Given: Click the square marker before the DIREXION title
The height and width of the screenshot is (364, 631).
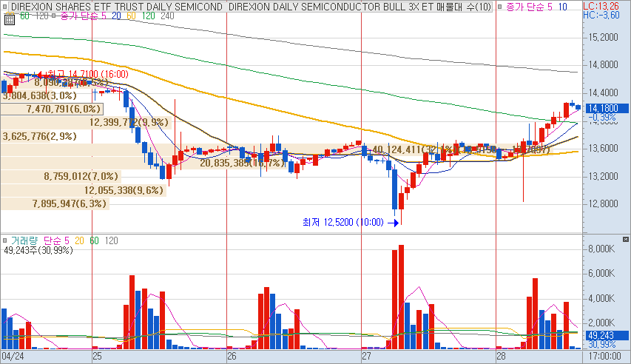Looking at the screenshot, I should click(5, 7).
